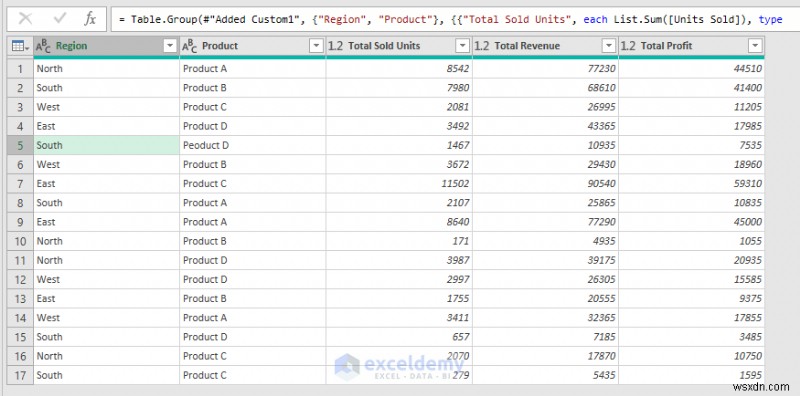This screenshot has width=800, height=396.
Task: Open Total Revenue filter dropdown
Action: click(609, 46)
